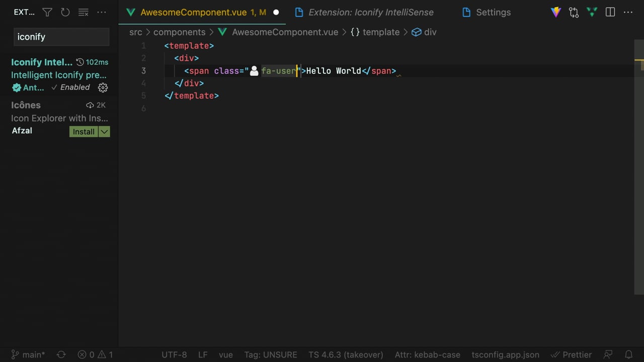Expand the template breadcrumb item
This screenshot has height=362, width=644.
pos(381,32)
